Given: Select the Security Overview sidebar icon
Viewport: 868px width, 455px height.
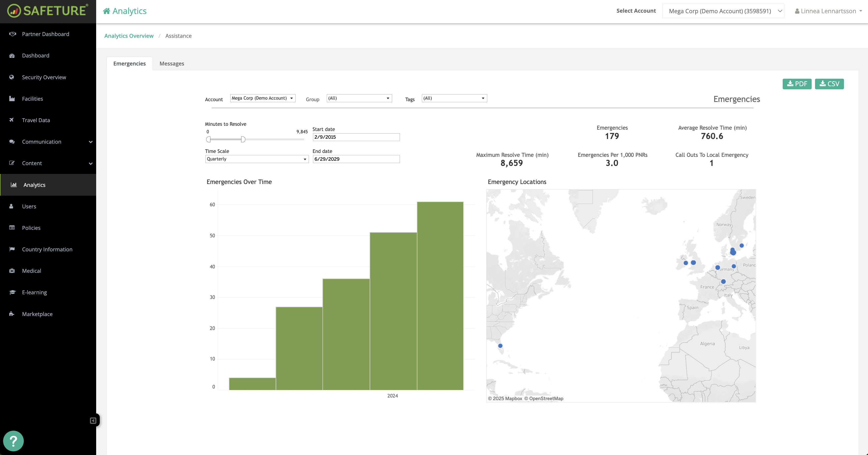Looking at the screenshot, I should point(12,77).
